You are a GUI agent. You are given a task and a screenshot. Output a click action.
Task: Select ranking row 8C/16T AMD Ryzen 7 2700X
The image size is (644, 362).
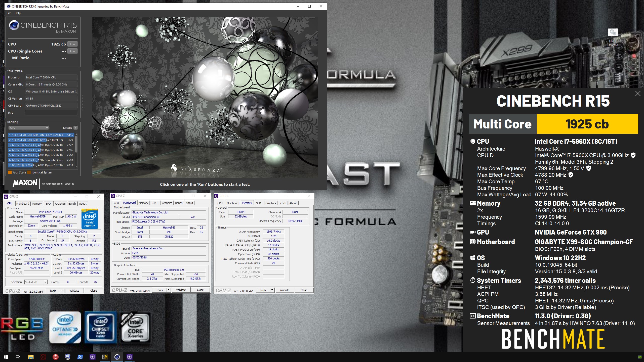[41, 165]
